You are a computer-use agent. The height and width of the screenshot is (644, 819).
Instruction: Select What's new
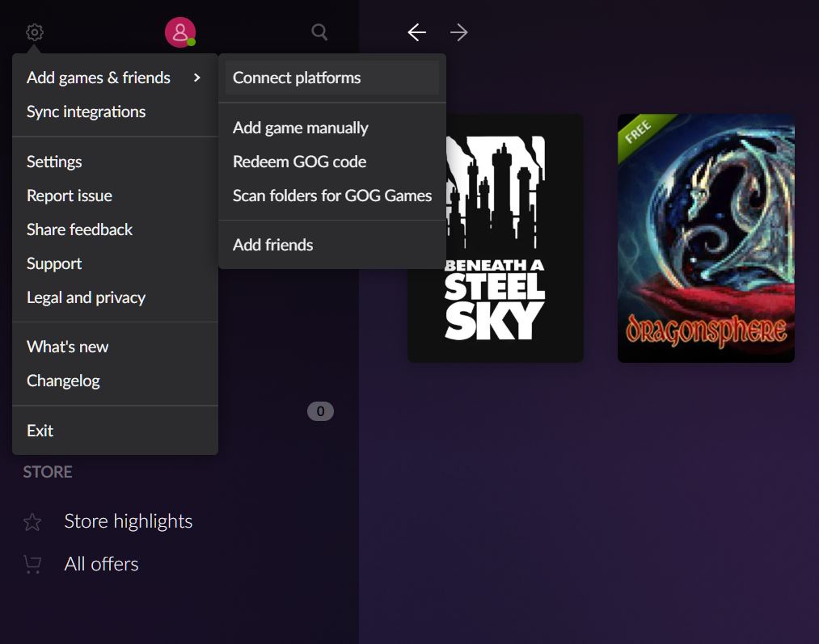pyautogui.click(x=115, y=347)
